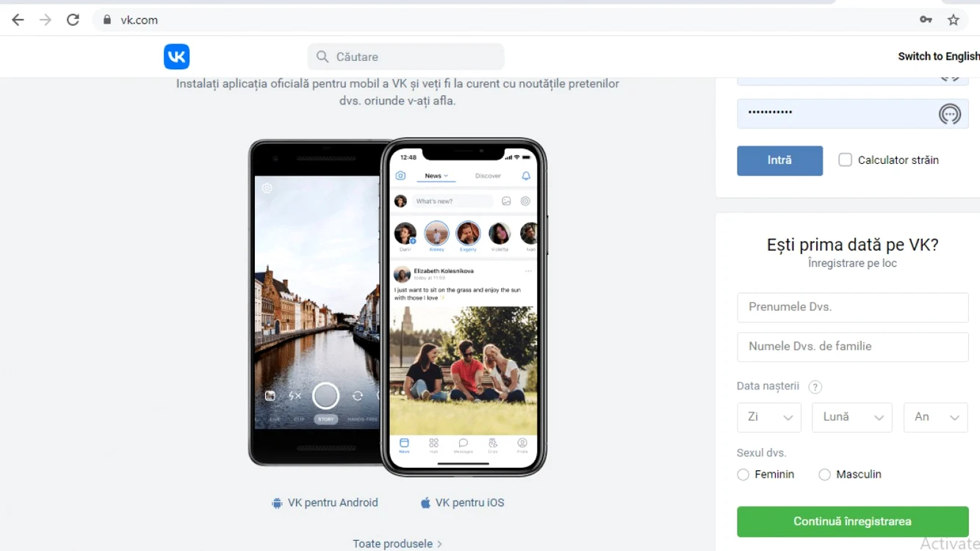Reload the vk.com page
Viewport: 980px width, 551px height.
73,20
